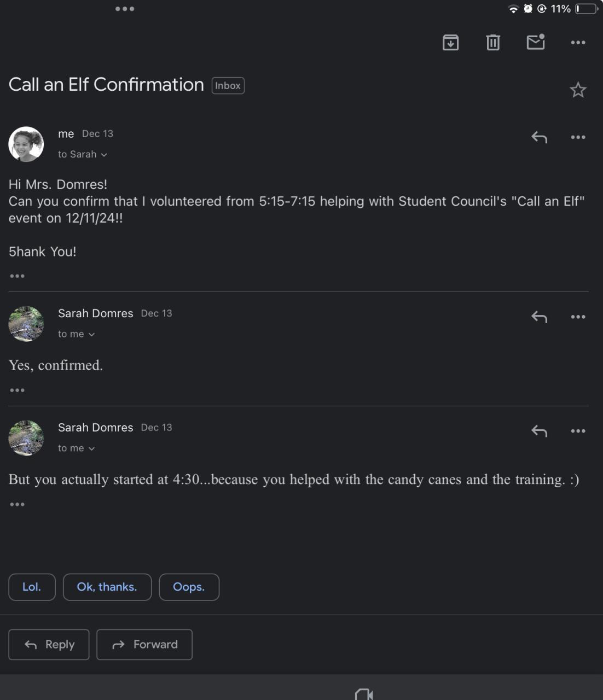
Task: Reply to the first message from me
Action: pos(539,137)
